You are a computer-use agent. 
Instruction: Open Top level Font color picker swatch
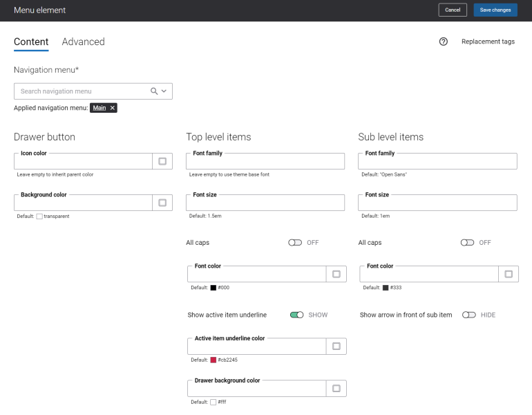[336, 274]
